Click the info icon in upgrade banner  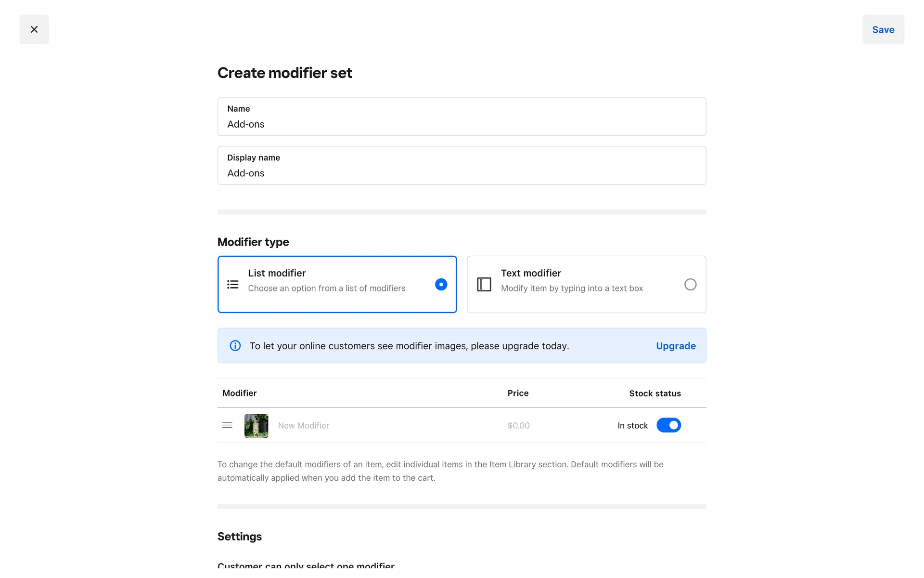235,346
